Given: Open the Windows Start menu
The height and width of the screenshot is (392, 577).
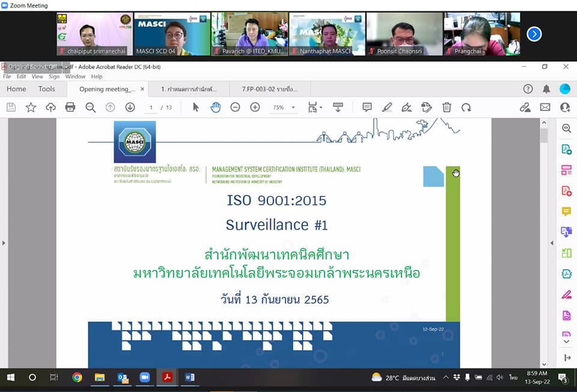Looking at the screenshot, I should click(11, 378).
